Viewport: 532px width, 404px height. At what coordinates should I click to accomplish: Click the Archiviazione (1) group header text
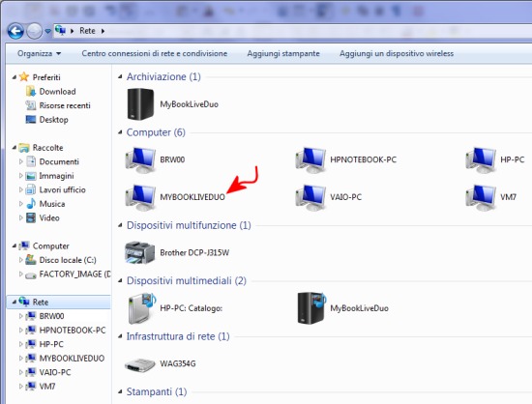pos(163,77)
